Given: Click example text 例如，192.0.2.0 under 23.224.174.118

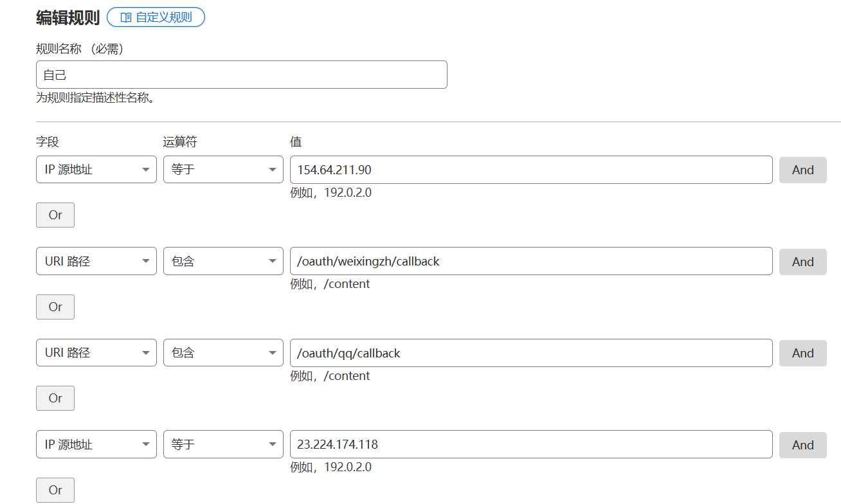Looking at the screenshot, I should pos(331,467).
